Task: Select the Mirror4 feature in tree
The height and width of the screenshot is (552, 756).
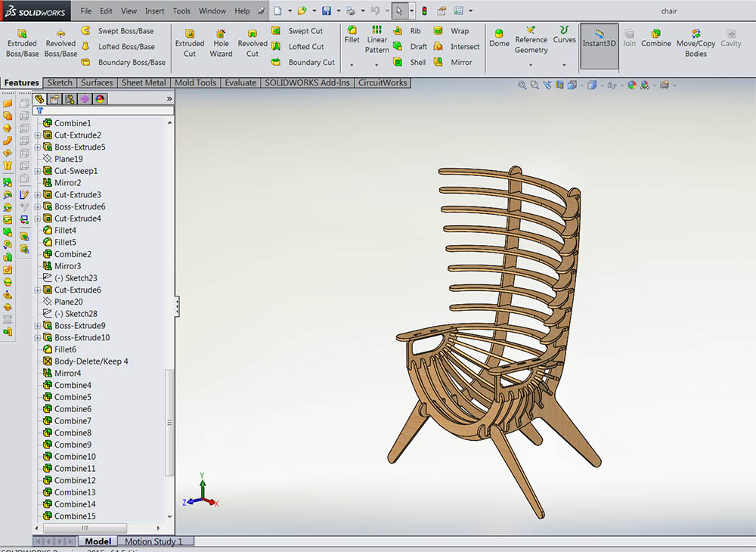Action: (62, 374)
